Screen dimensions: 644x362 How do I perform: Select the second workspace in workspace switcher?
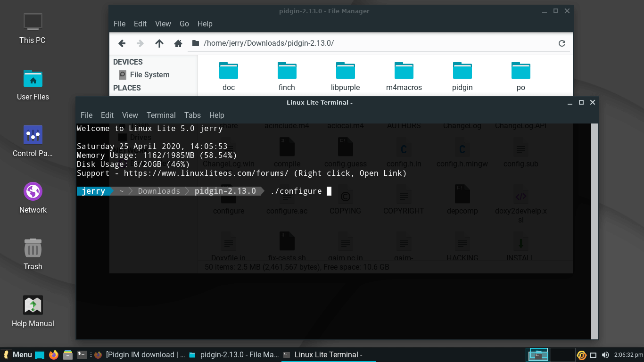[562, 354]
